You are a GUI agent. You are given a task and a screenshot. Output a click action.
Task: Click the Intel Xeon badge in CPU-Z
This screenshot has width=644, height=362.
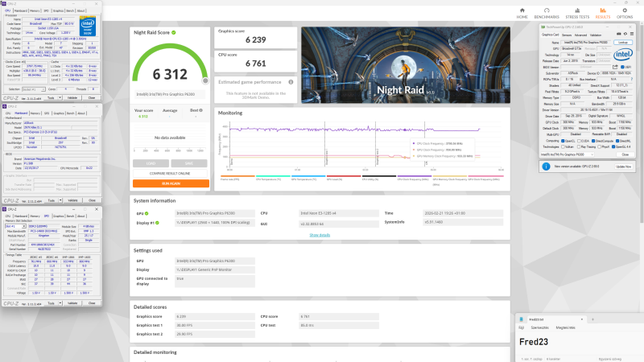point(88,26)
